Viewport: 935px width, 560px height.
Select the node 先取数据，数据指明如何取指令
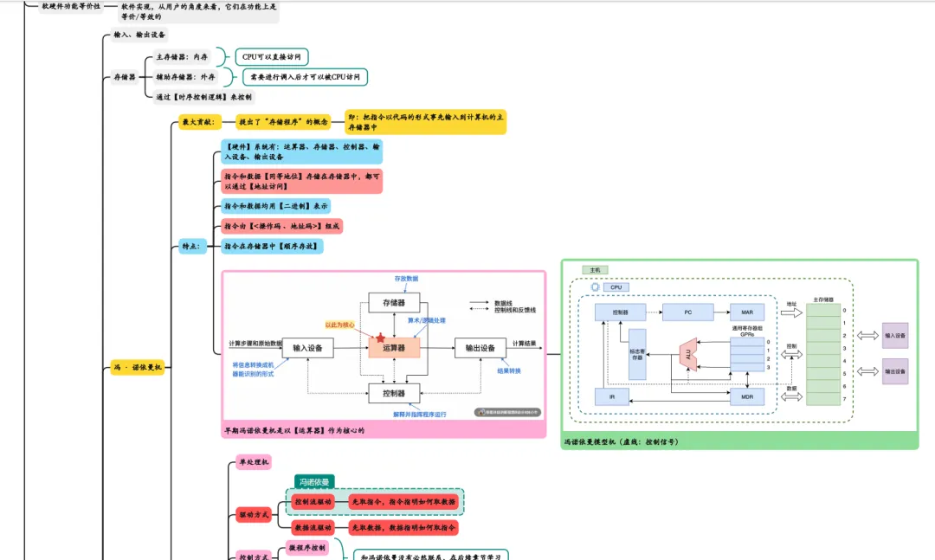(403, 527)
